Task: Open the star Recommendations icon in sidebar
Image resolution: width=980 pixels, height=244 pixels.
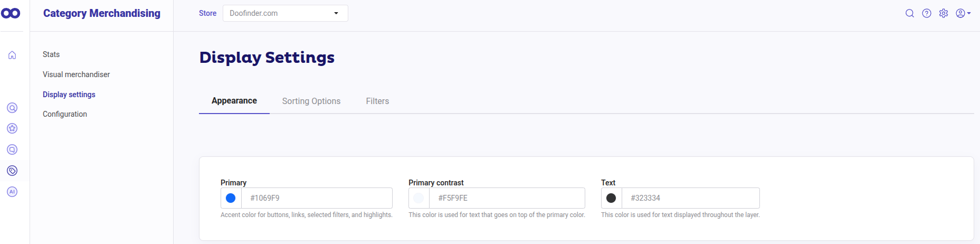Action: click(x=12, y=128)
